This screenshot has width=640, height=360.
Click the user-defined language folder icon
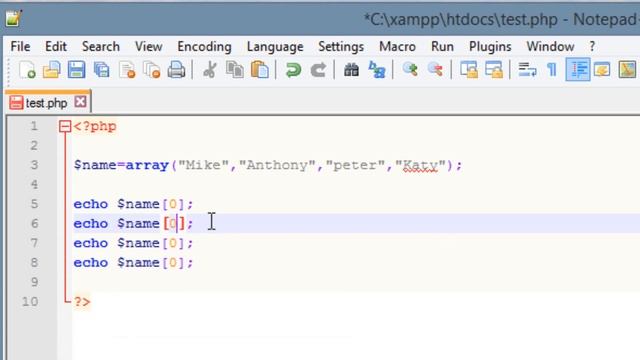[x=602, y=70]
